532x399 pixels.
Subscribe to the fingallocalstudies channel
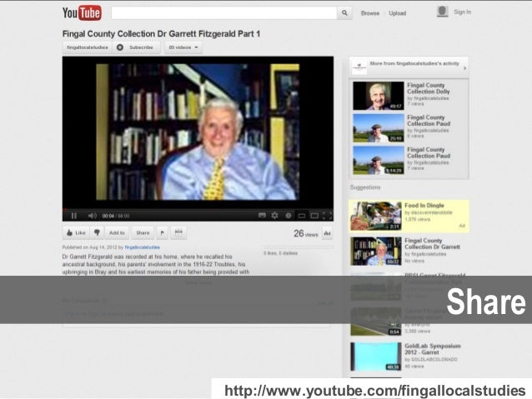(137, 47)
